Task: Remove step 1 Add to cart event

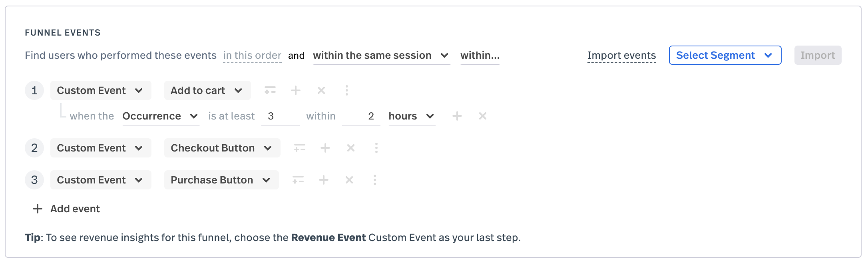Action: pos(321,90)
